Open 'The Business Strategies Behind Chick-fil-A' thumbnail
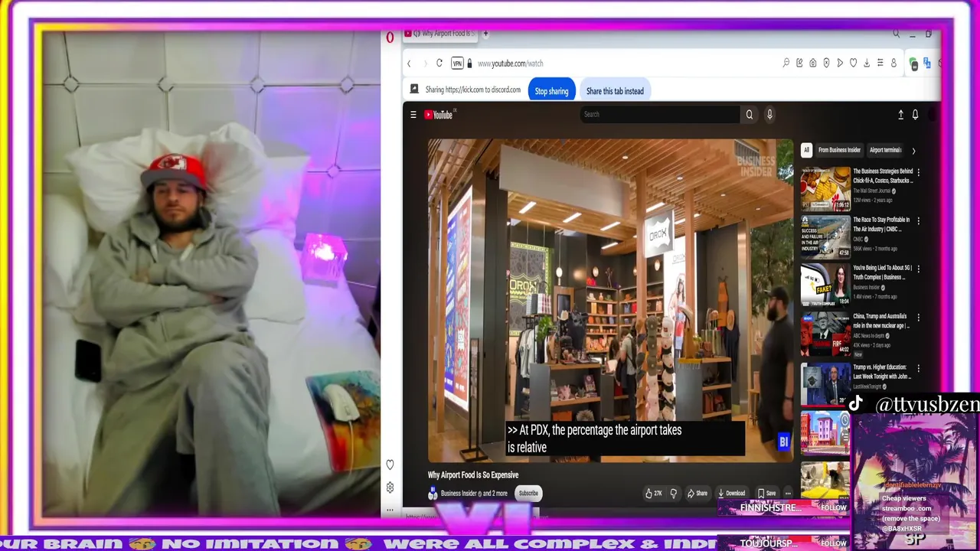Viewport: 980px width, 551px height. (x=825, y=188)
